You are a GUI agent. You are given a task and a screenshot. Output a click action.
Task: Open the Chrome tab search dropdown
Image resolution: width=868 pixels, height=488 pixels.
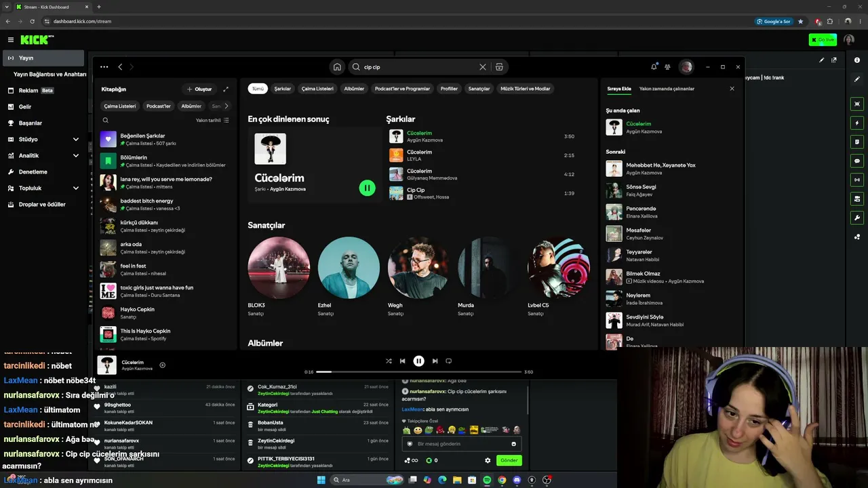coord(7,7)
